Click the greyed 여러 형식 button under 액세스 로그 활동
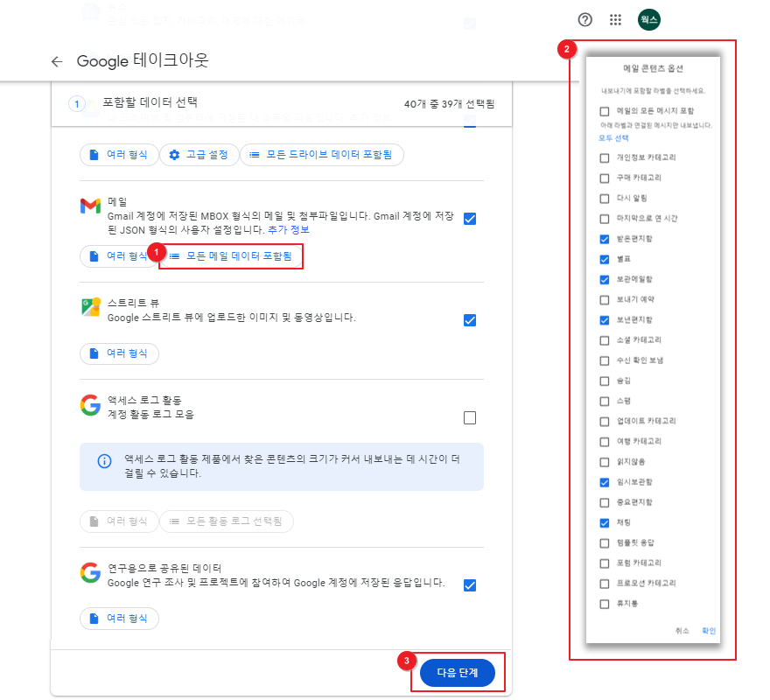770x700 pixels. 119,521
